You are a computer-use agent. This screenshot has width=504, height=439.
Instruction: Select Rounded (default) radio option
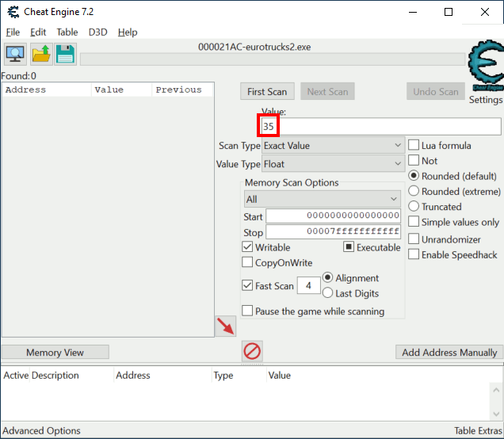(x=414, y=176)
